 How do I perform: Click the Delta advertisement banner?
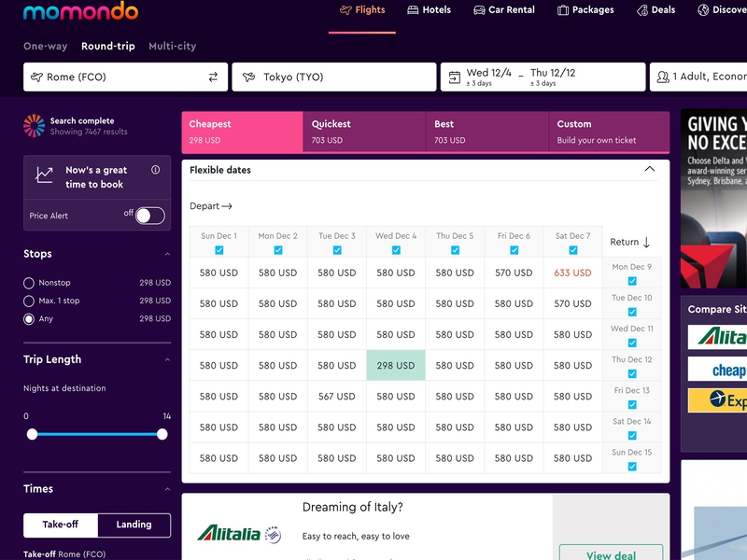pyautogui.click(x=713, y=199)
